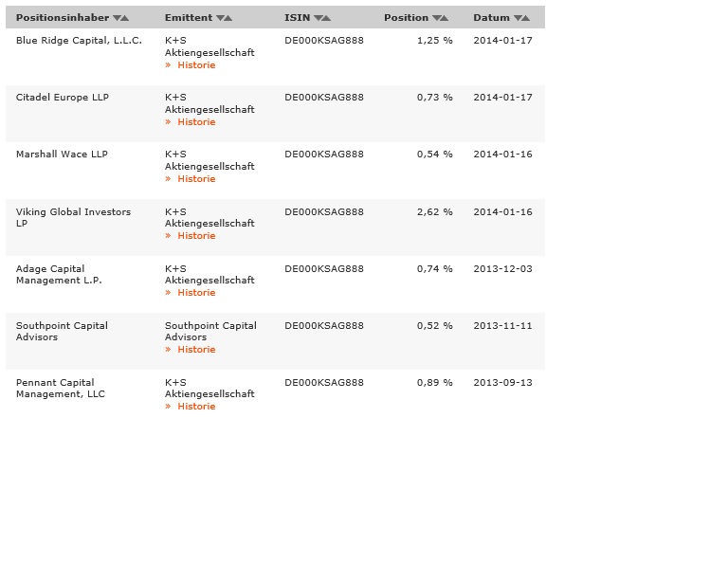Image resolution: width=728 pixels, height=582 pixels.
Task: Click ISIN DE000KSAG888 in Pennant Capital row
Action: point(324,382)
